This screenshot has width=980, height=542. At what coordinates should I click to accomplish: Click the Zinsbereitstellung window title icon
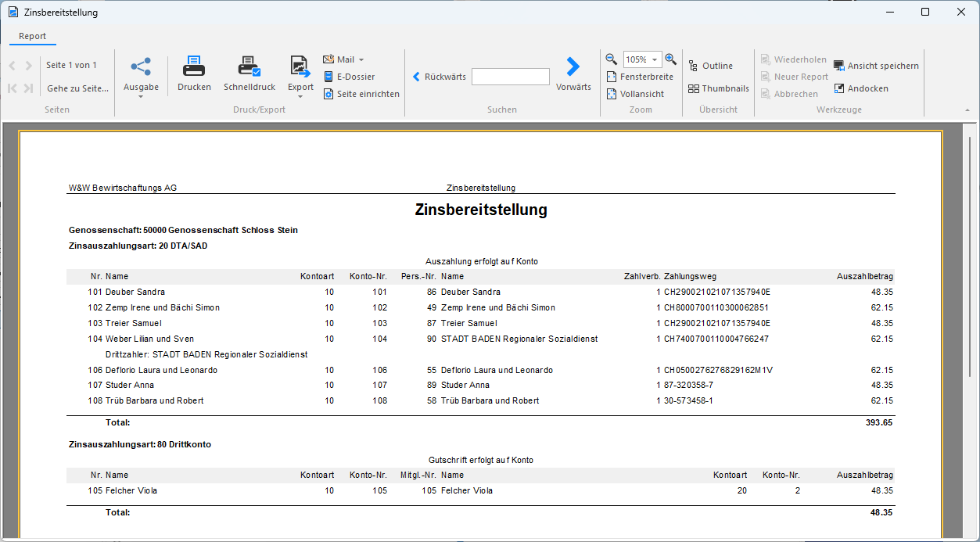pyautogui.click(x=13, y=13)
